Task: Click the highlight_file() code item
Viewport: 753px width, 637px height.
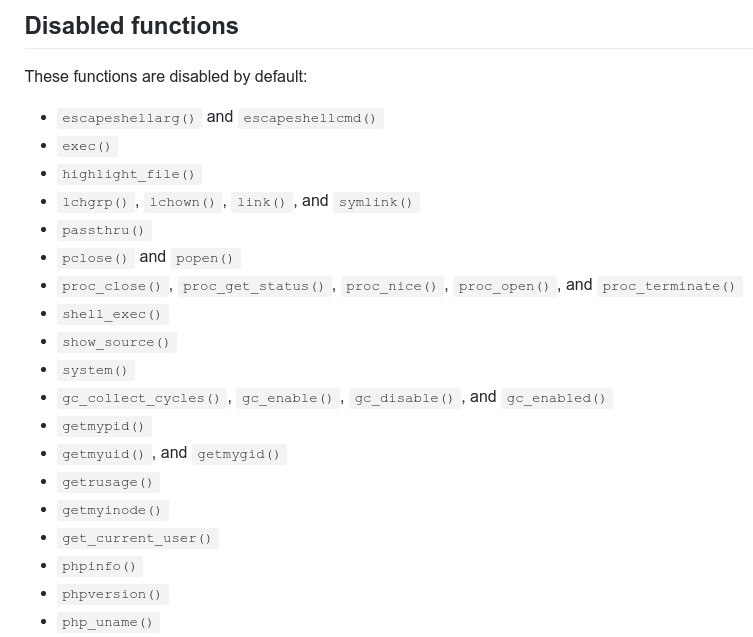Action: point(129,174)
